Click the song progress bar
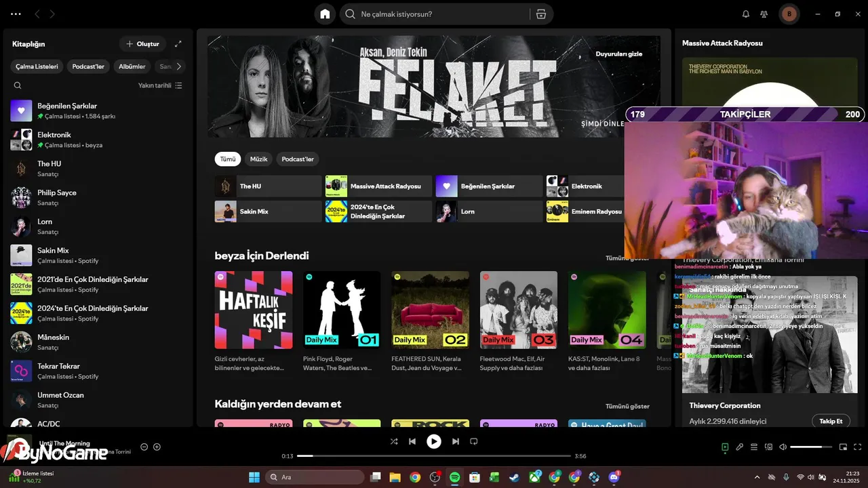Image resolution: width=868 pixels, height=488 pixels. (x=434, y=456)
